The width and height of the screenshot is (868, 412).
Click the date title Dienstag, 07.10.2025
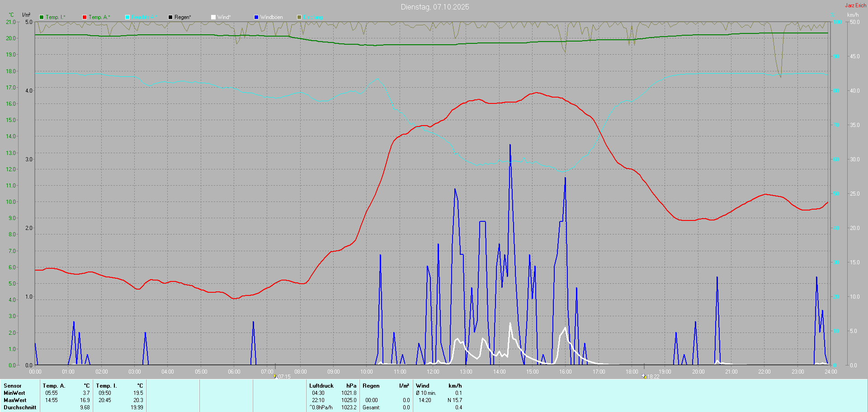pos(434,7)
